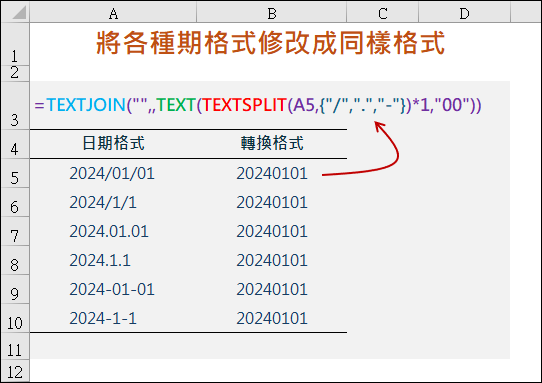The image size is (542, 383).
Task: Select cell containing 2024.1.1
Action: [113, 260]
